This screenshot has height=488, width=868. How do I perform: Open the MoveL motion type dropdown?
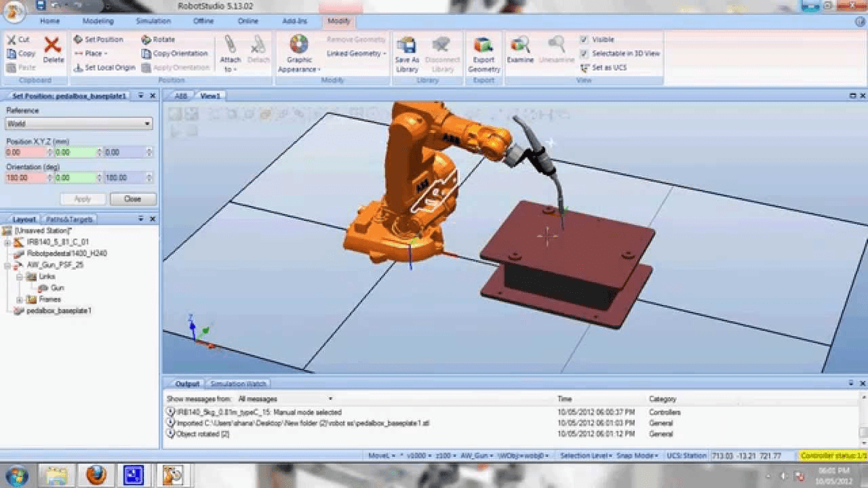point(380,456)
